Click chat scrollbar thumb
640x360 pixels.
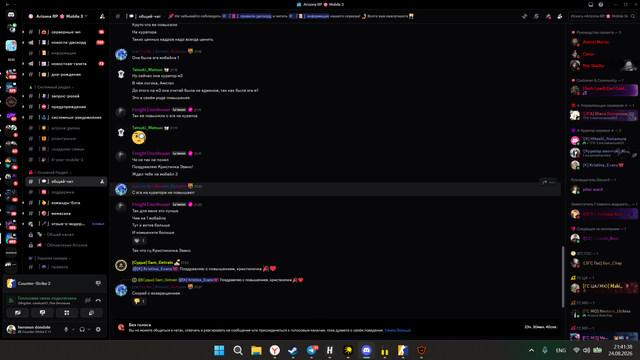563,277
